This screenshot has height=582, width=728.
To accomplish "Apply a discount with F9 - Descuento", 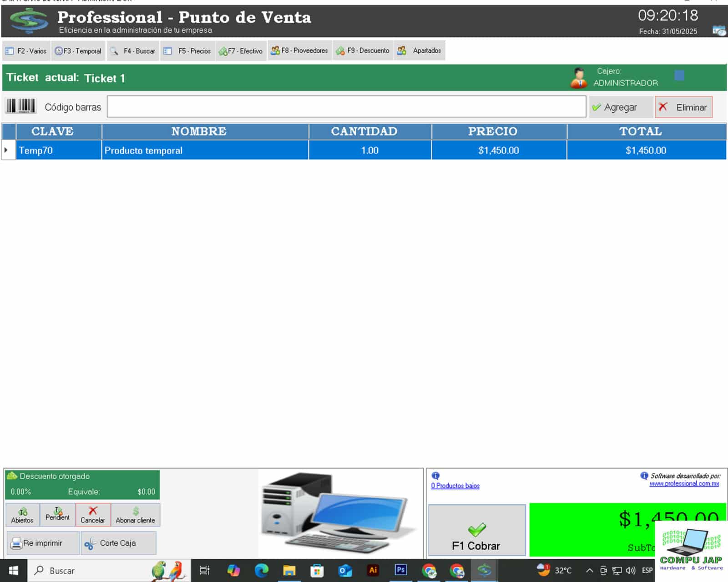I will click(363, 50).
